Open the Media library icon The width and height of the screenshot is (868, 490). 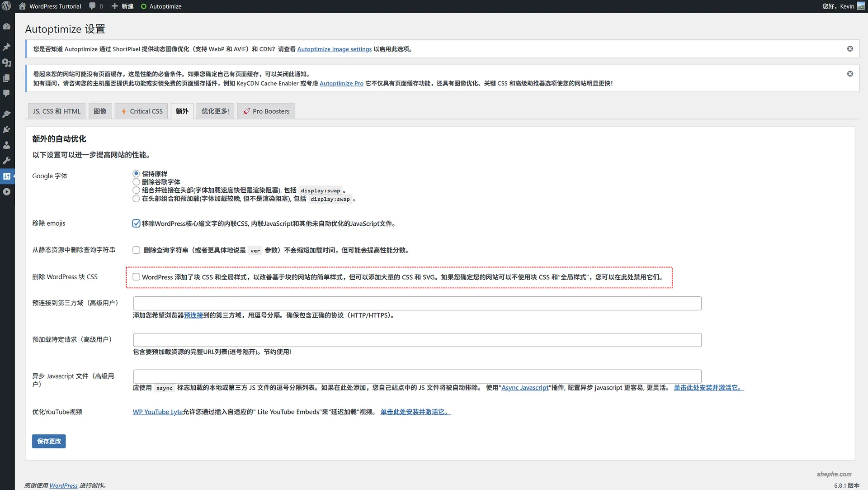pos(7,62)
